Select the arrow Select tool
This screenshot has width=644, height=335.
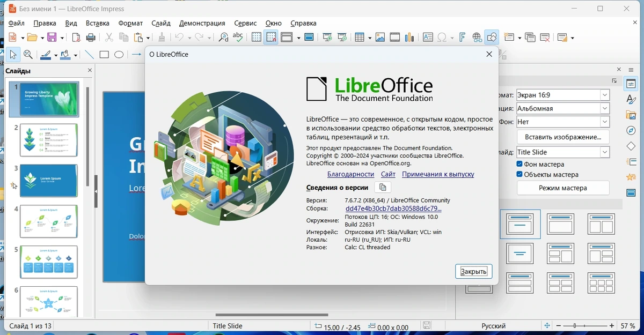[x=13, y=55]
